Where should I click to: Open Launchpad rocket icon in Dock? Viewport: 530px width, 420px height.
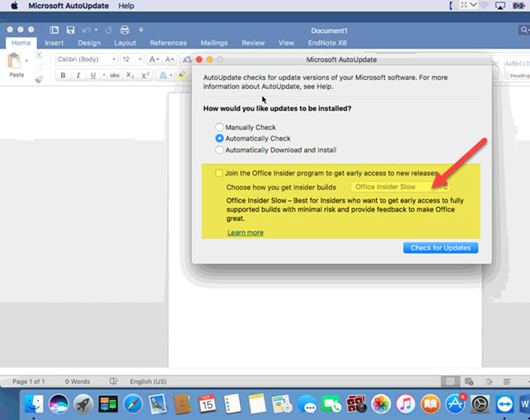click(x=83, y=404)
